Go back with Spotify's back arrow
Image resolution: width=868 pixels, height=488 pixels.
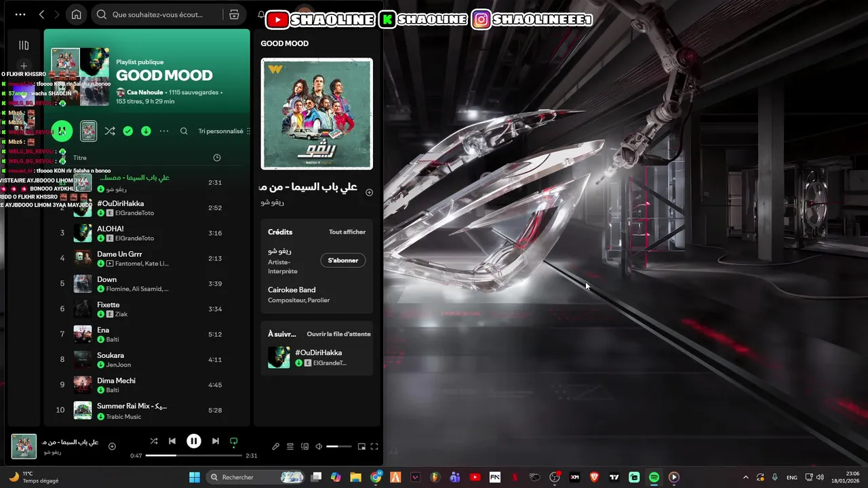(41, 14)
